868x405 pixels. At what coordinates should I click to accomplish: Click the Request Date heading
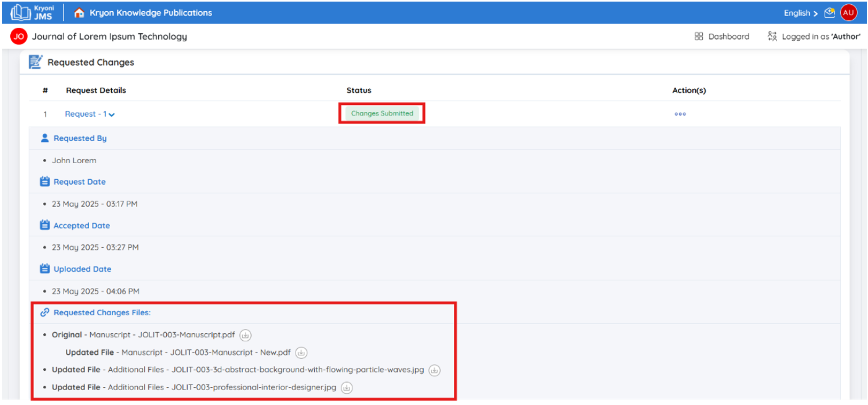point(80,182)
